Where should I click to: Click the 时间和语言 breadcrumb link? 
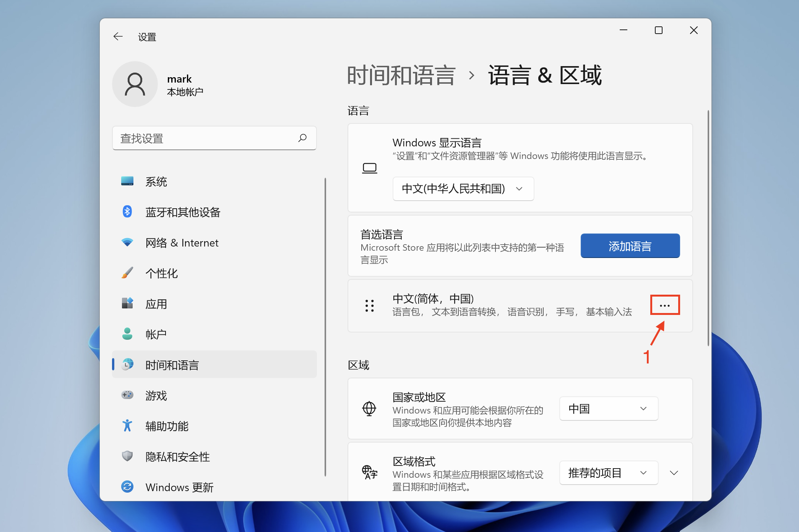401,75
